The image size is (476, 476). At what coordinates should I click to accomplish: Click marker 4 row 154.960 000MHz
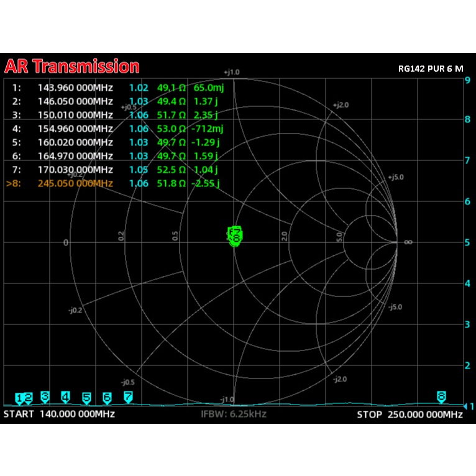coord(118,129)
